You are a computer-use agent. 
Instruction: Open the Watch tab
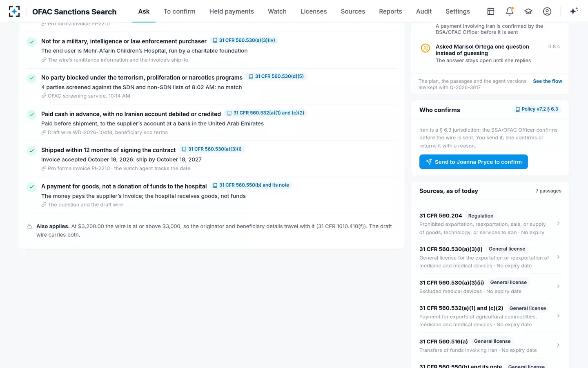click(x=277, y=11)
